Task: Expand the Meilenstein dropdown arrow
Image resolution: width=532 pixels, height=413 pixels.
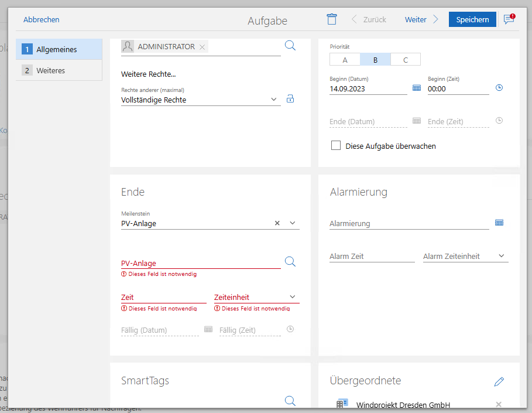Action: click(293, 223)
